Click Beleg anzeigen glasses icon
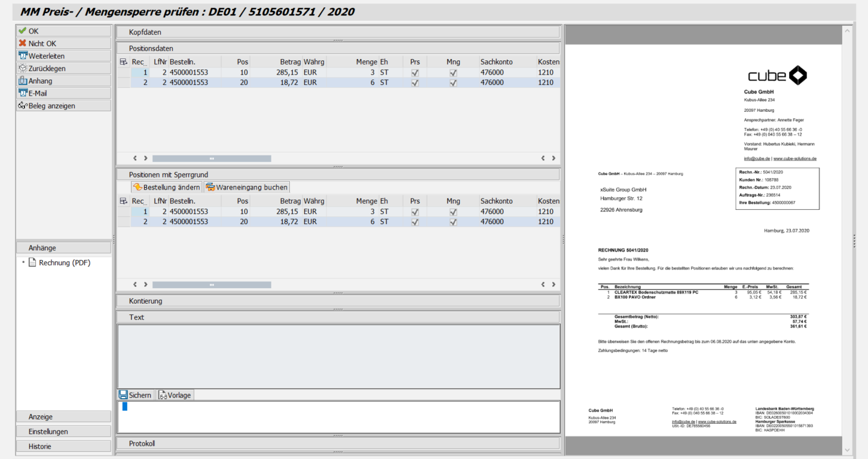Viewport: 868px width, 459px height. 23,106
